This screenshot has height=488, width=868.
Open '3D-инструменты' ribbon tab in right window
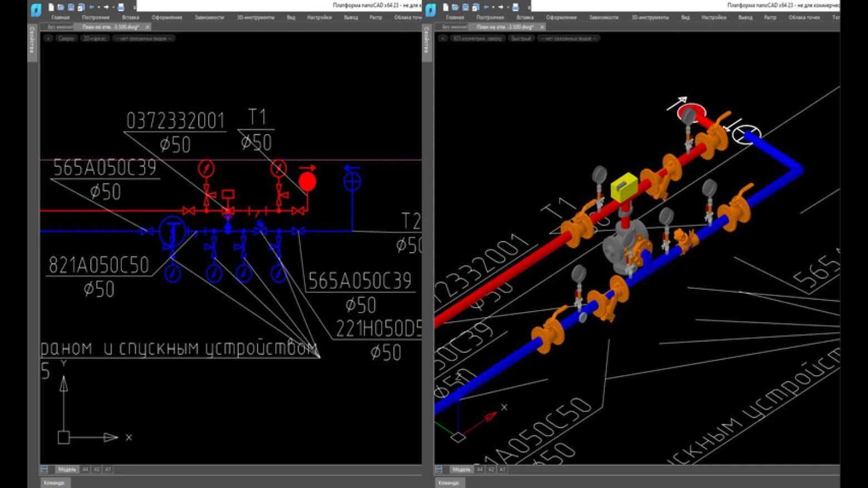(650, 18)
